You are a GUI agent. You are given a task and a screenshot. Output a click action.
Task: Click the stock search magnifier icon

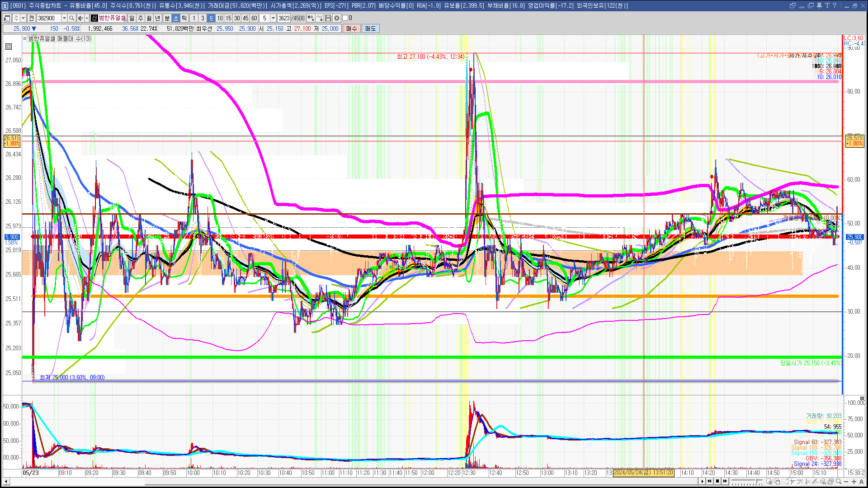point(71,18)
